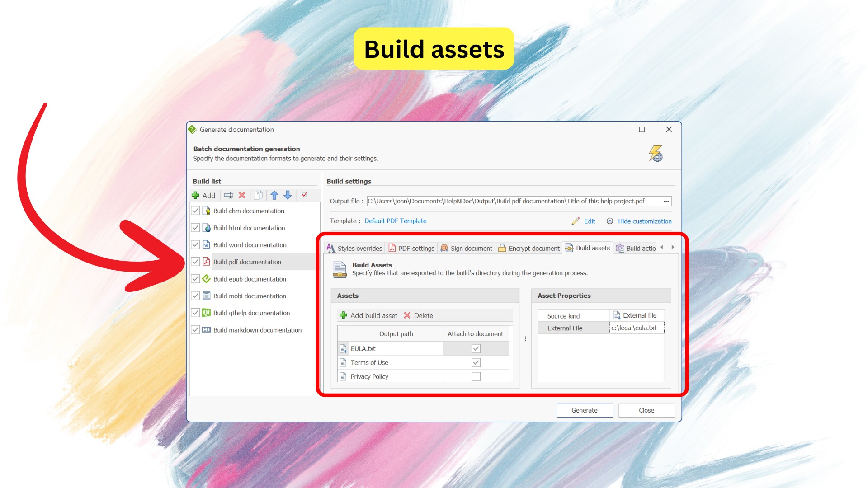Click External File path field c:\legal\eula.txt
Image resolution: width=868 pixels, height=488 pixels.
click(637, 328)
